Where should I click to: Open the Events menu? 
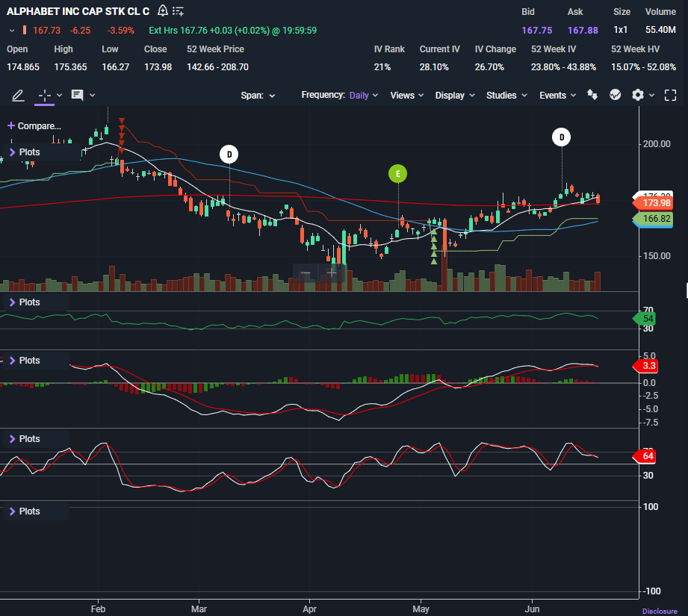click(x=557, y=95)
